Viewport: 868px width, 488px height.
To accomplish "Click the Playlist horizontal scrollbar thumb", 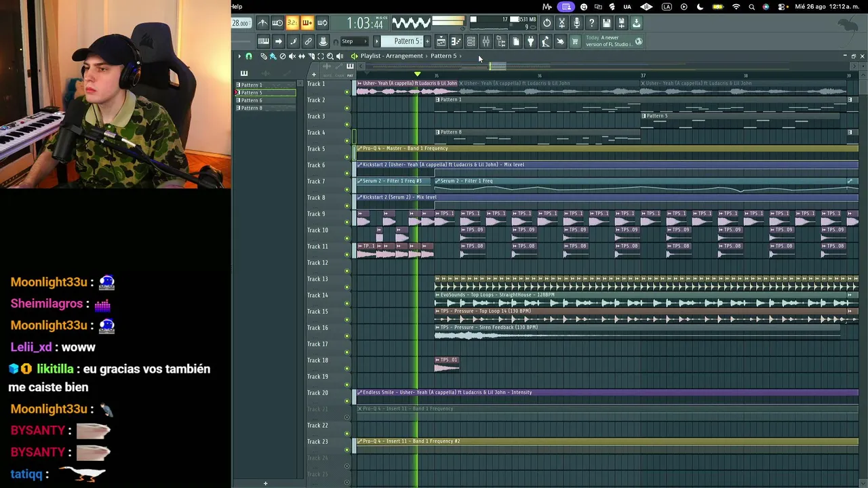I will click(498, 66).
